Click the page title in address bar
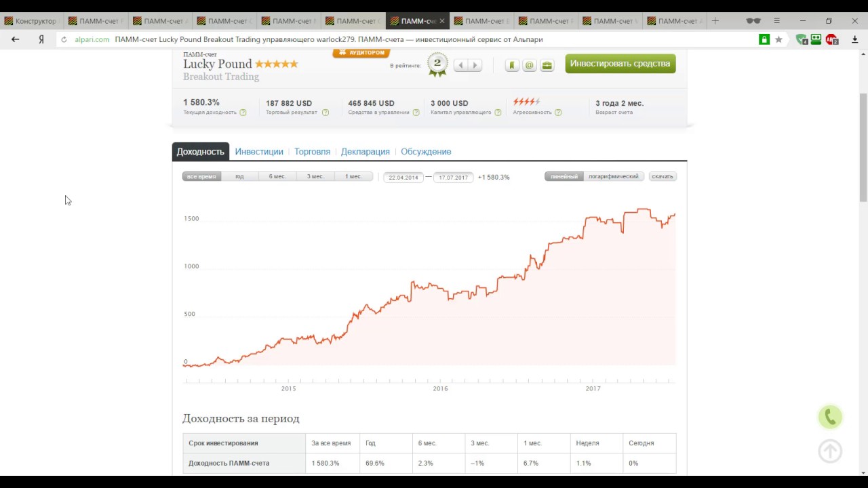The image size is (868, 488). 329,39
